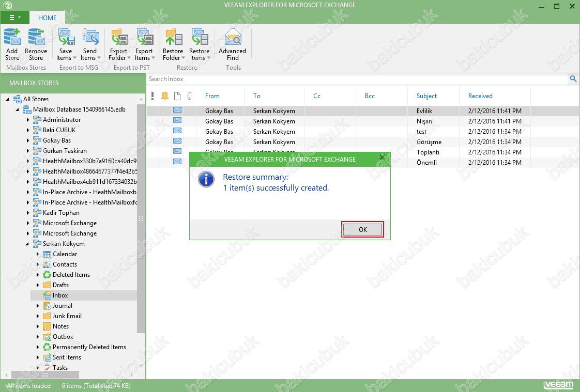Click the envelope icon of the test message
The image size is (580, 392).
click(x=177, y=131)
